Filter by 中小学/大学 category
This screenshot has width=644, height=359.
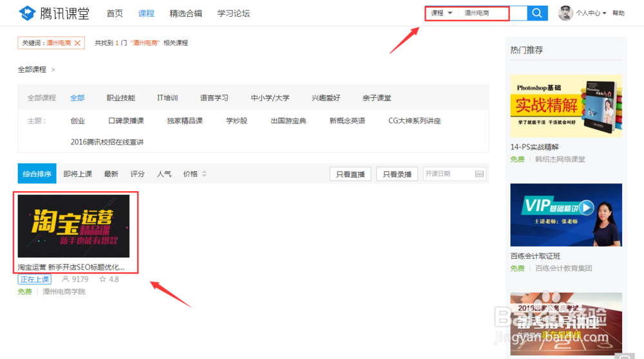click(270, 98)
